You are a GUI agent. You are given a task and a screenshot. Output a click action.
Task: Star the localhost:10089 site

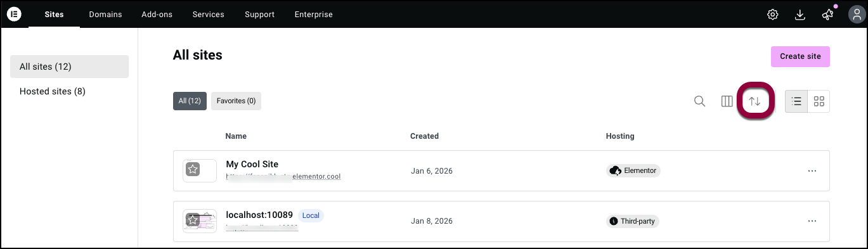193,220
